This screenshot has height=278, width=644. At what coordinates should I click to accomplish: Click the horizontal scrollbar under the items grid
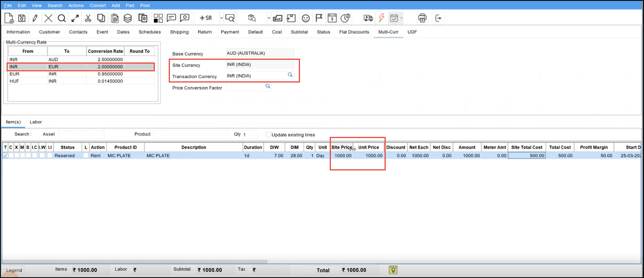(135, 262)
